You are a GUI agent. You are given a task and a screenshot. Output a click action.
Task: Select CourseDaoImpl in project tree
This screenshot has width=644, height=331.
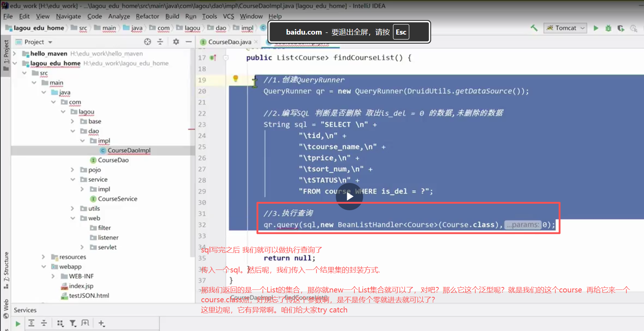coord(129,151)
